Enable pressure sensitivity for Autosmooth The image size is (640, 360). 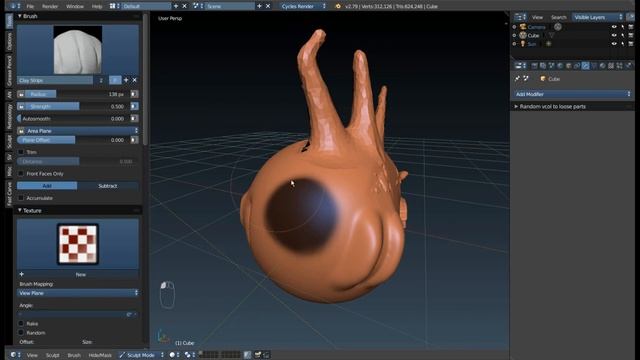134,119
